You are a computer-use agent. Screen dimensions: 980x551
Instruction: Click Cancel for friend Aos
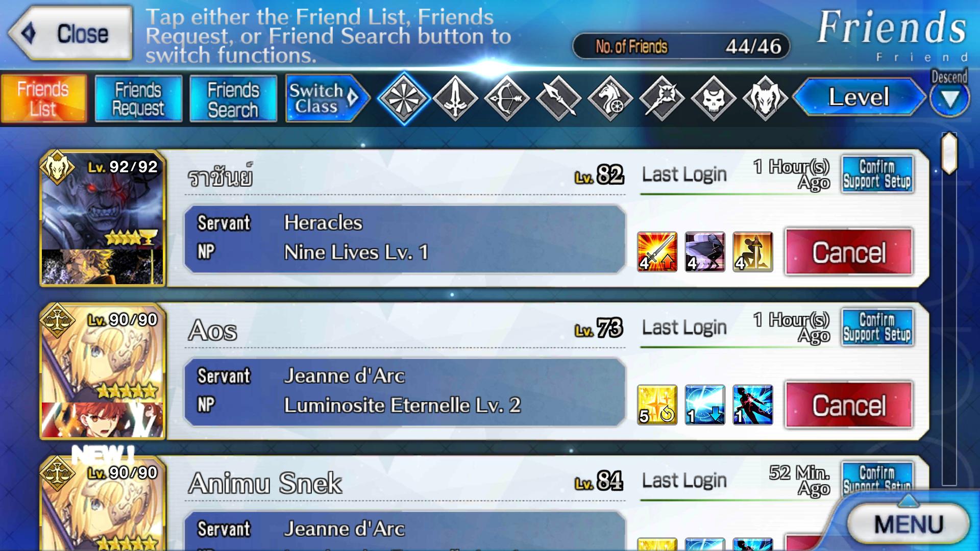click(x=849, y=405)
